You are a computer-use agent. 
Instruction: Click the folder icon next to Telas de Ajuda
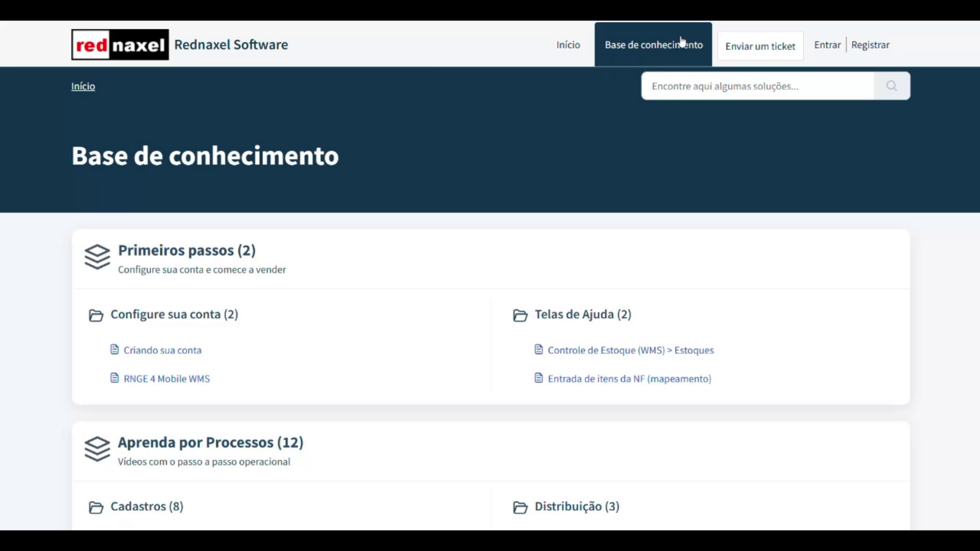coord(521,315)
